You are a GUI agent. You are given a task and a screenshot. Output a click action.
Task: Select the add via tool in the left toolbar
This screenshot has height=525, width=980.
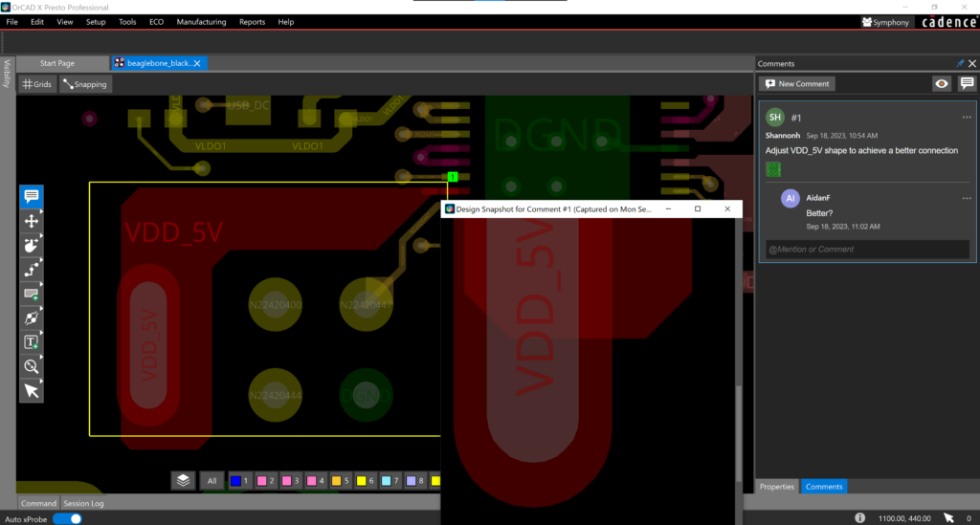(32, 318)
